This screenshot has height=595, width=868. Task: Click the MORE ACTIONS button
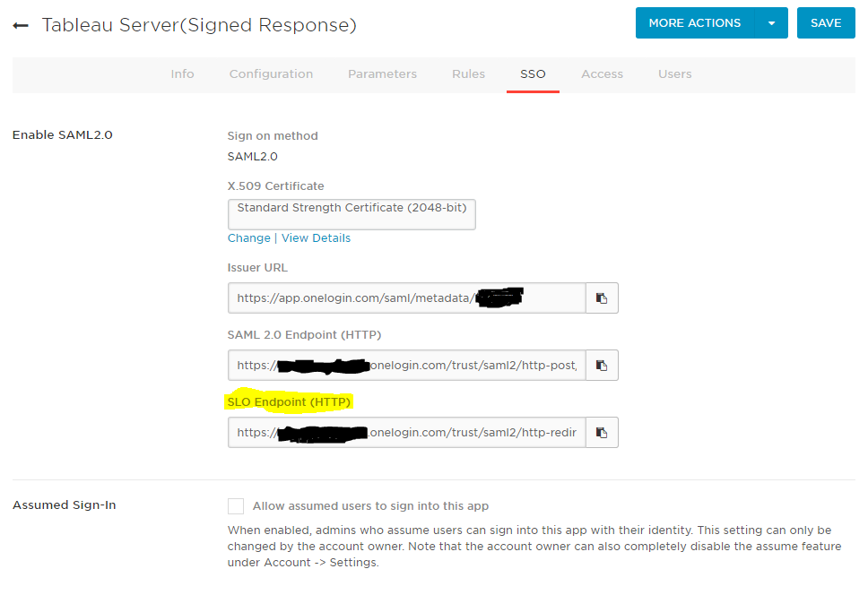pos(695,23)
